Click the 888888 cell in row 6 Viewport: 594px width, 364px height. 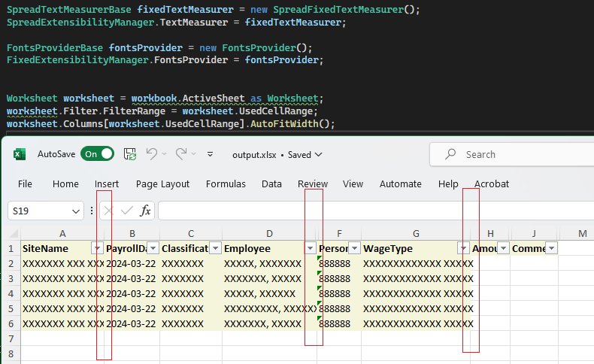[339, 324]
